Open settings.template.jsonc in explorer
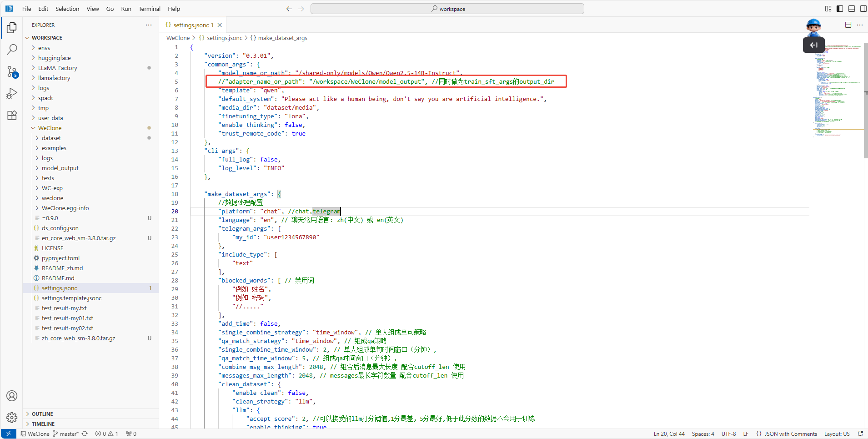Image resolution: width=868 pixels, height=439 pixels. pos(71,298)
